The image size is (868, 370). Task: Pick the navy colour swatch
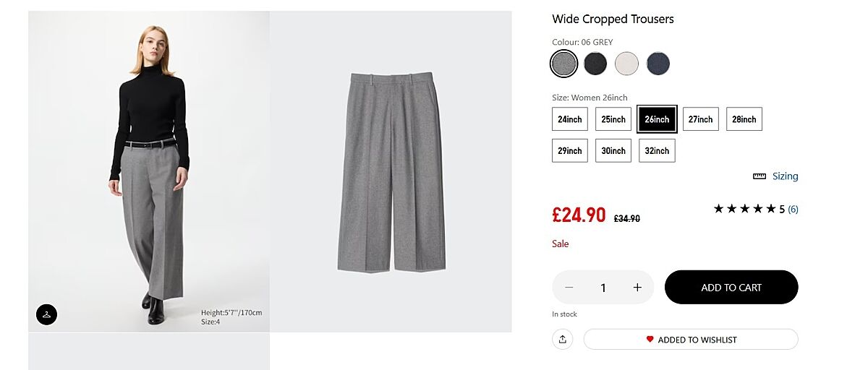(658, 64)
